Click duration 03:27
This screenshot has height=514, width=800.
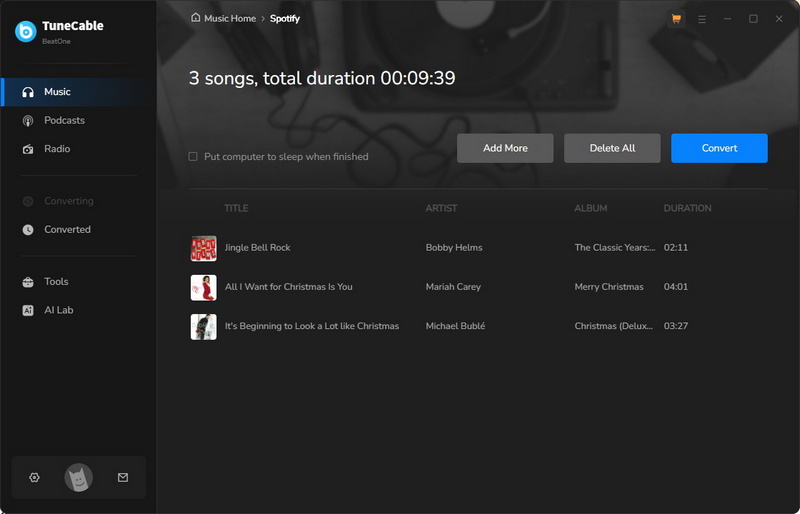click(676, 326)
